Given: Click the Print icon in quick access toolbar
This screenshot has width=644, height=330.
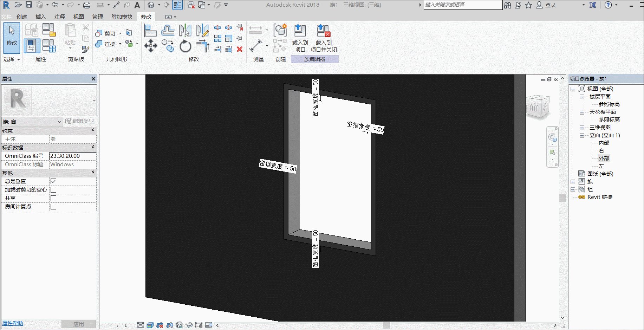Looking at the screenshot, I should pyautogui.click(x=86, y=5).
